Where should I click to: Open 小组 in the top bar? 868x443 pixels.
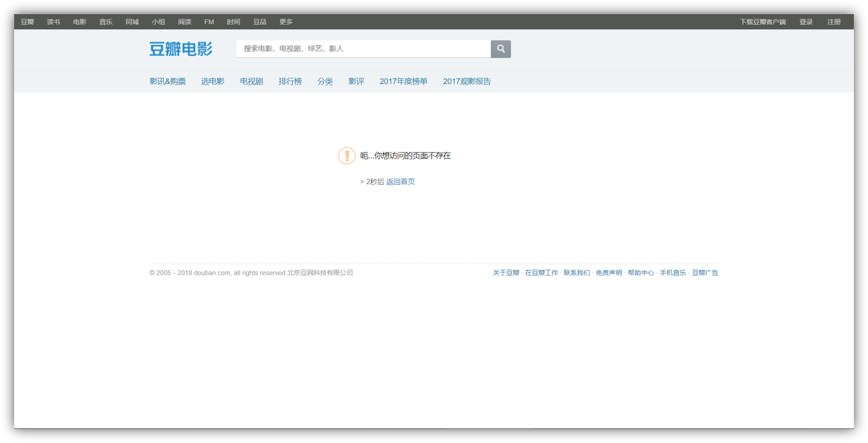click(158, 22)
